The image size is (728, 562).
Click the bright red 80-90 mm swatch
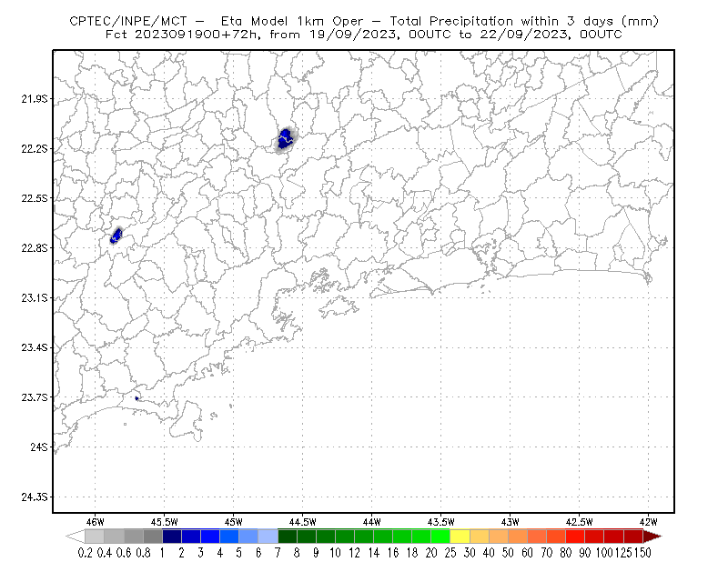(575, 537)
